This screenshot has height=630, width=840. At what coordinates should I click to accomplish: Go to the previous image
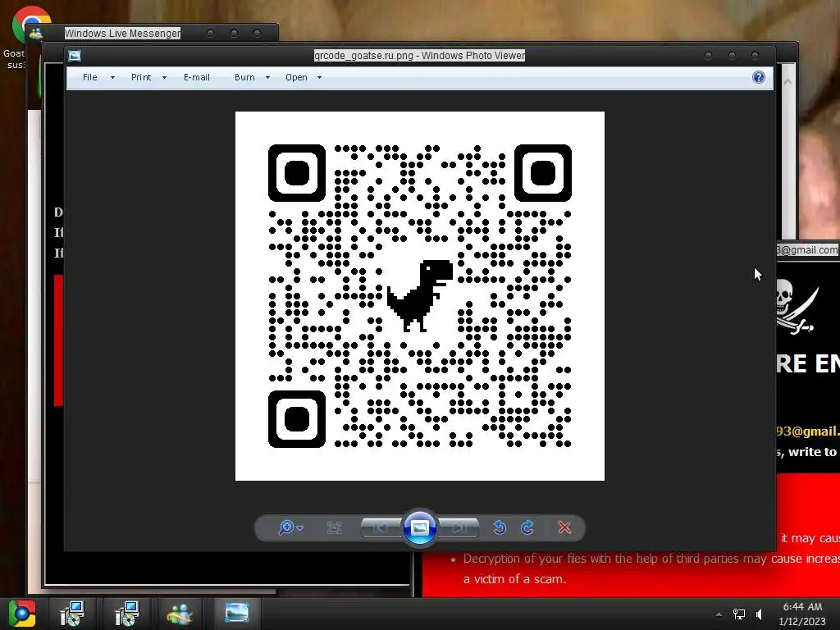tap(381, 527)
